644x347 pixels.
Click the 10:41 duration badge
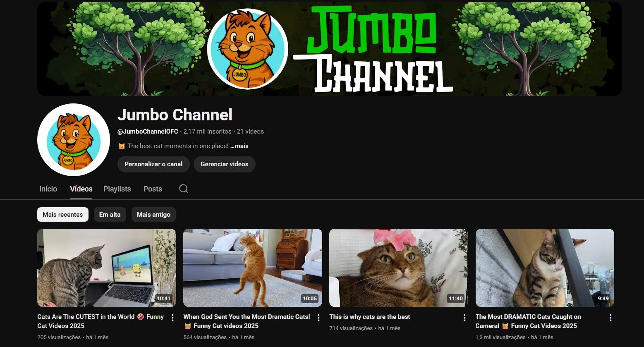point(164,298)
